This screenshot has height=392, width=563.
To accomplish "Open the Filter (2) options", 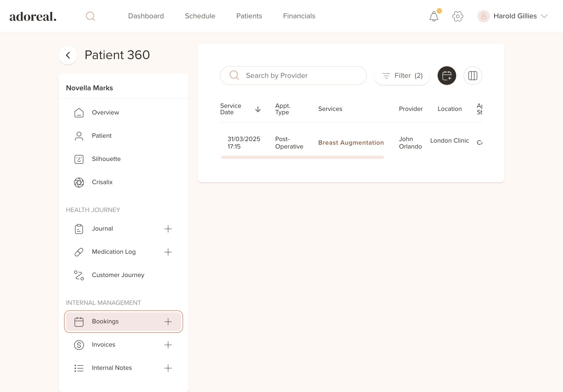I will [402, 76].
